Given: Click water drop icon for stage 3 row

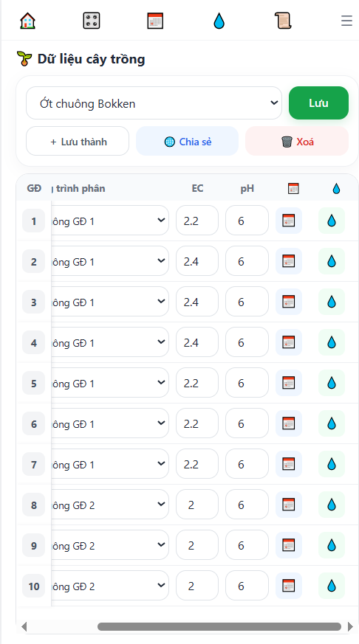Looking at the screenshot, I should tap(332, 302).
